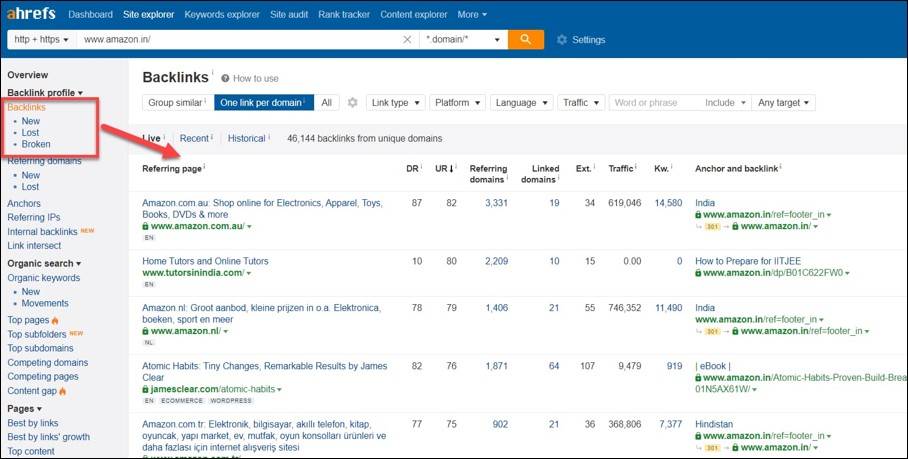Open the Any target dropdown

click(x=783, y=102)
